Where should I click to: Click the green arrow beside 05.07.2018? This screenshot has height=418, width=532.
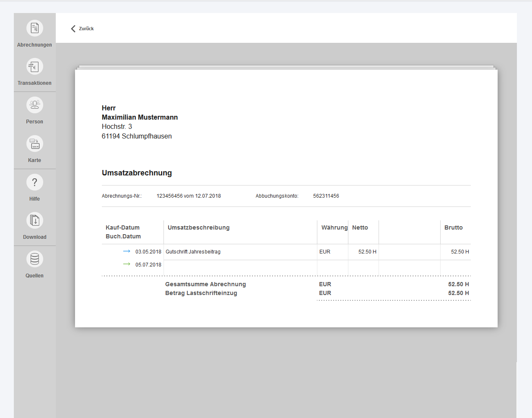coord(127,264)
